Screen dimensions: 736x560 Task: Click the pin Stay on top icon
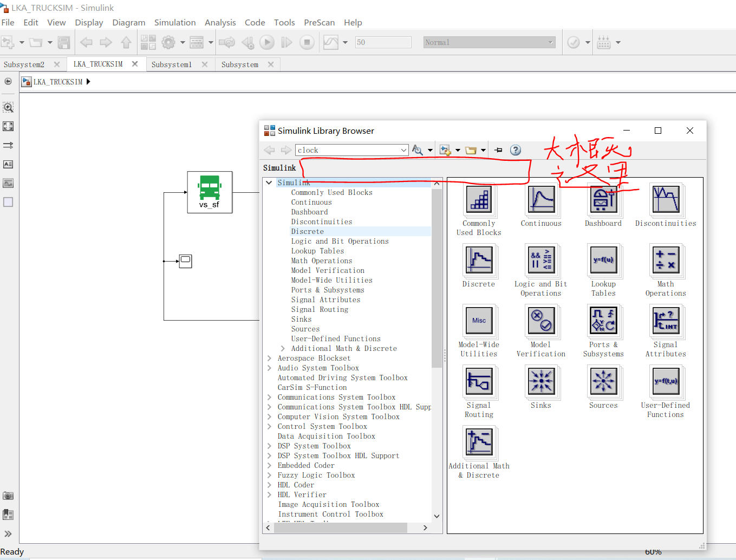[499, 150]
